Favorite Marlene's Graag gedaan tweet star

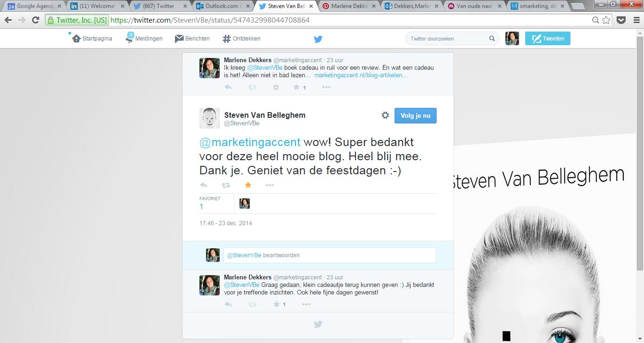[277, 304]
